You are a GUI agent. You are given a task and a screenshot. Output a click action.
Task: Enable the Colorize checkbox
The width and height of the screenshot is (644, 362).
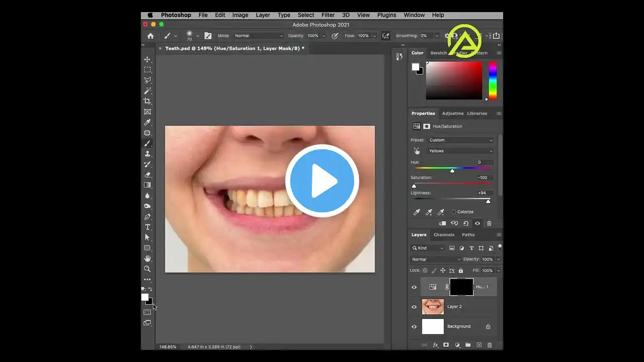coord(454,212)
